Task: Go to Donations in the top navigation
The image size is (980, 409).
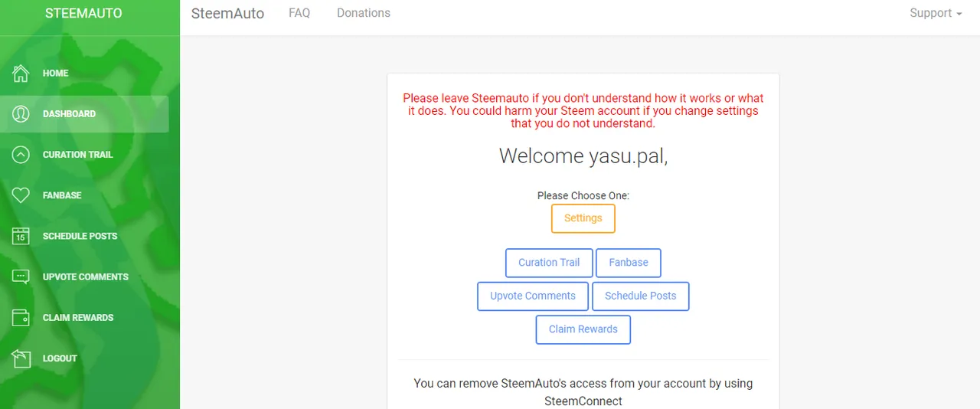Action: [364, 13]
